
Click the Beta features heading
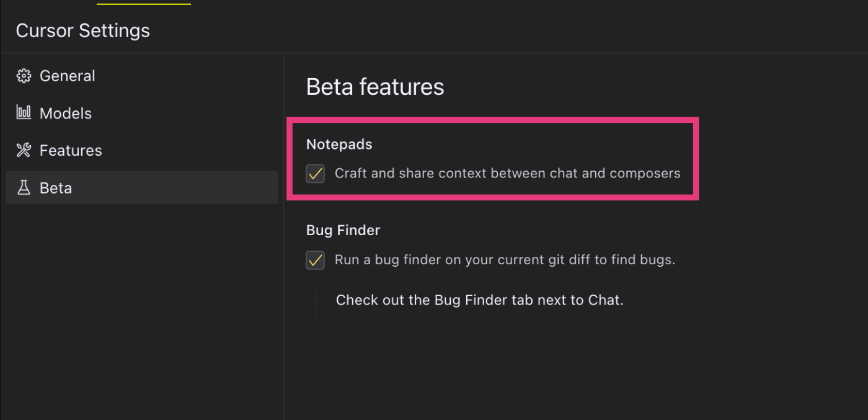tap(375, 87)
